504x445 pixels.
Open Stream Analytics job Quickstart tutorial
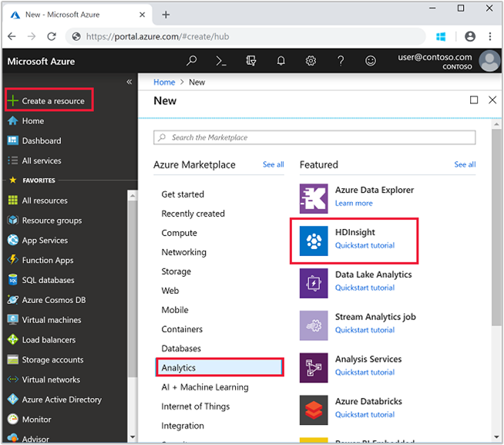point(365,330)
